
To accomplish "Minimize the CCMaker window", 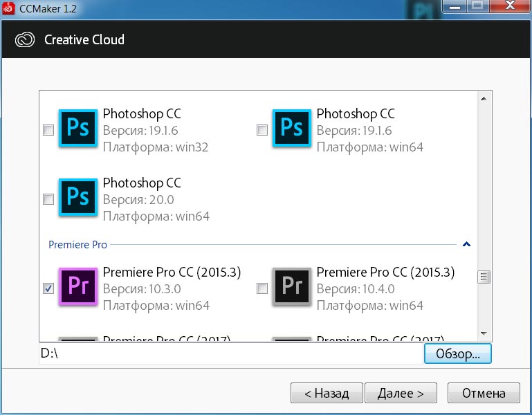I will pos(455,6).
